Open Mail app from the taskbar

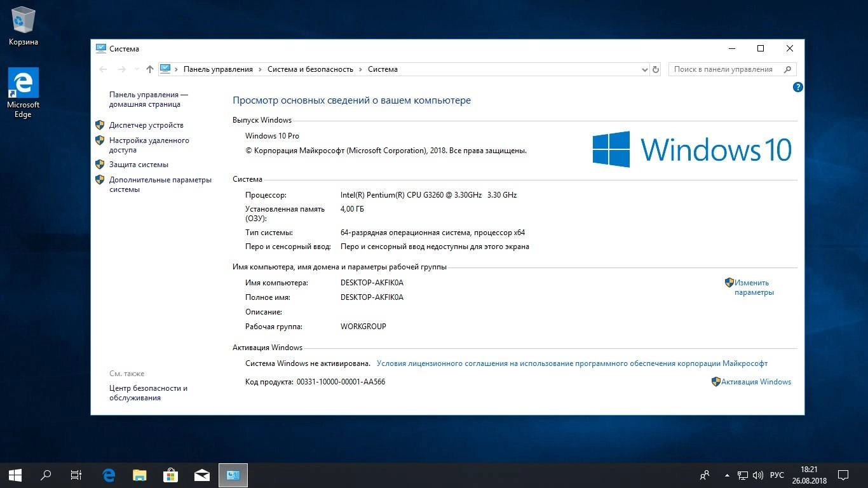point(201,475)
